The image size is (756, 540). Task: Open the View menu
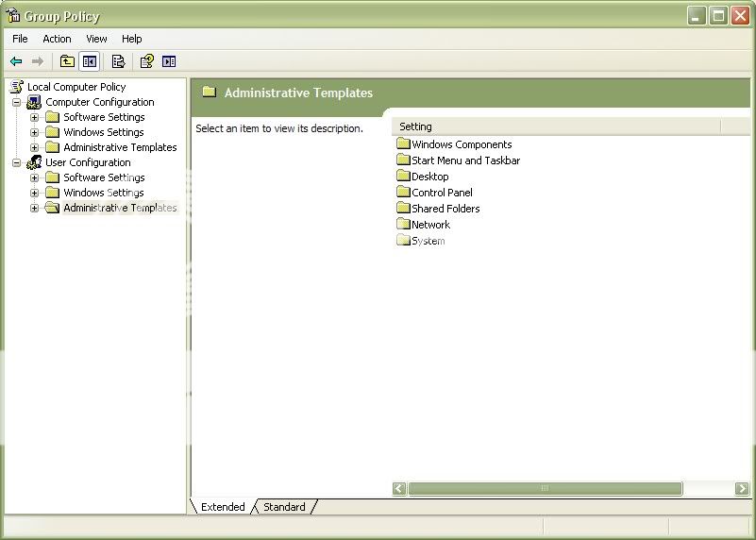[96, 39]
